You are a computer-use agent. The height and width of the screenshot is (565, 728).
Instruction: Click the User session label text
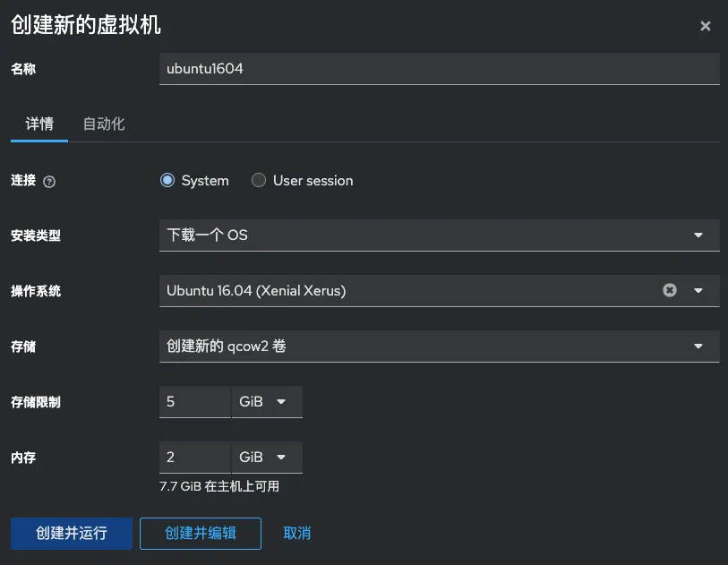tap(313, 181)
